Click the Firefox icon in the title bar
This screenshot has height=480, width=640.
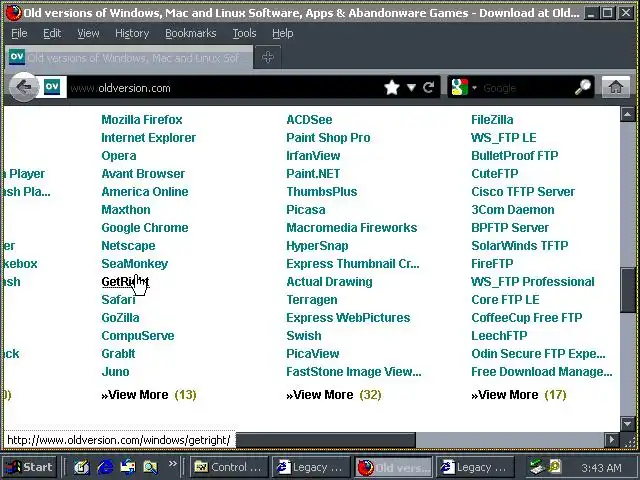pyautogui.click(x=13, y=13)
